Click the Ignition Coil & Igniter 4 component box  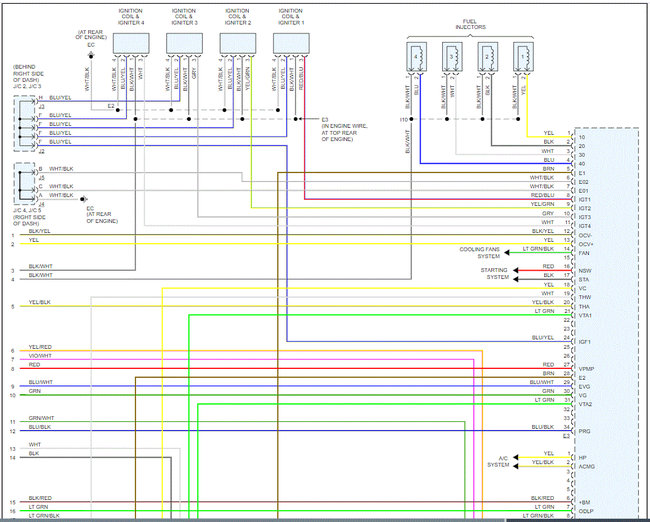[131, 44]
